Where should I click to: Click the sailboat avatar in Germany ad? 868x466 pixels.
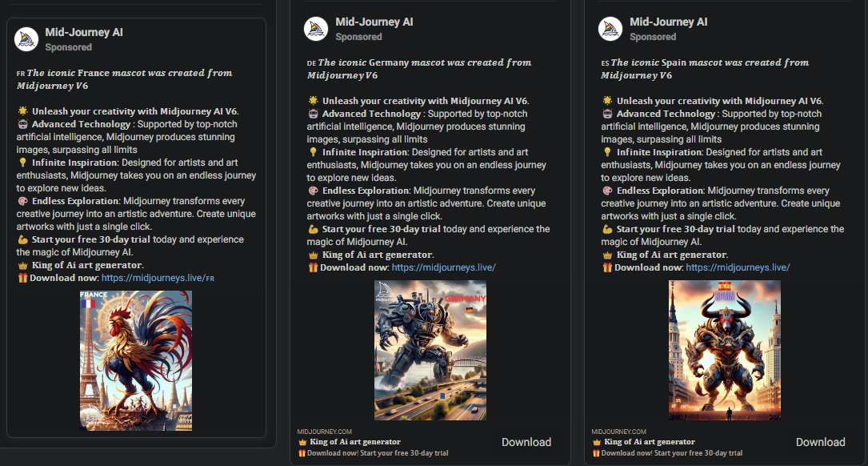316,29
